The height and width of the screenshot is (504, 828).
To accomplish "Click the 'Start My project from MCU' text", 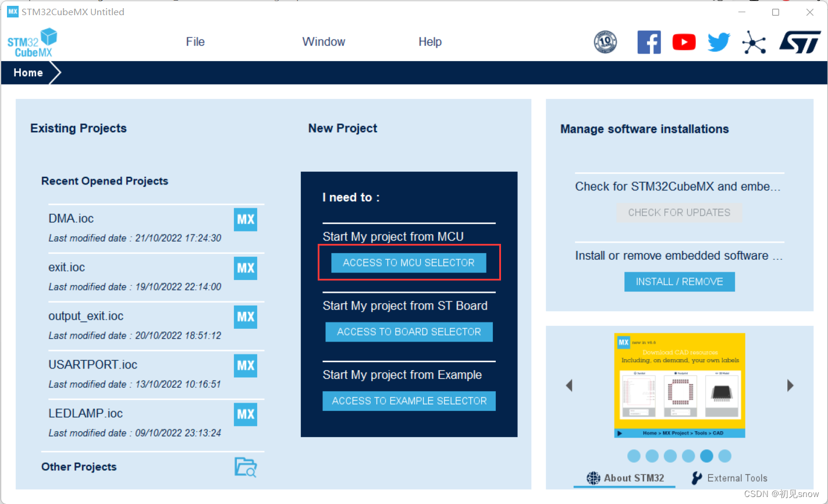I will pos(393,237).
